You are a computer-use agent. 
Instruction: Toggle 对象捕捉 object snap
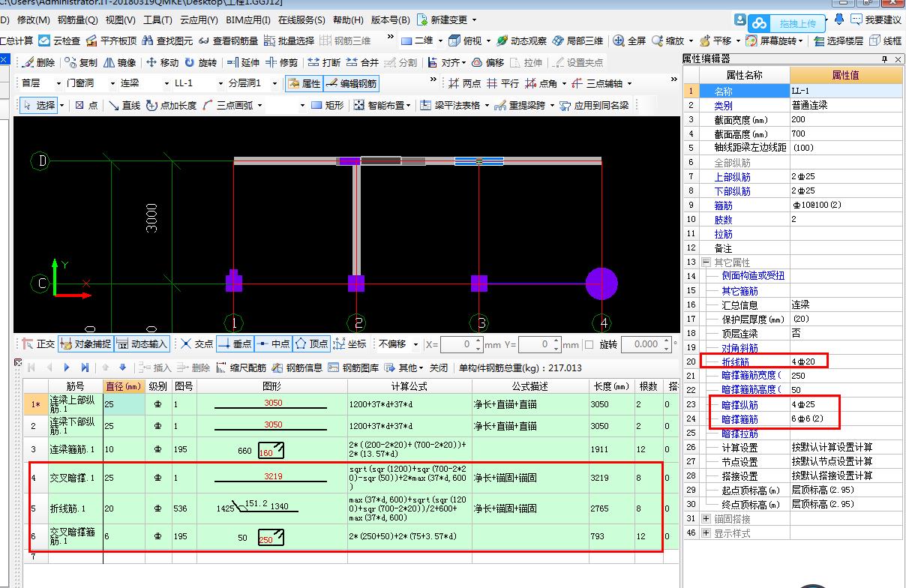coord(85,343)
